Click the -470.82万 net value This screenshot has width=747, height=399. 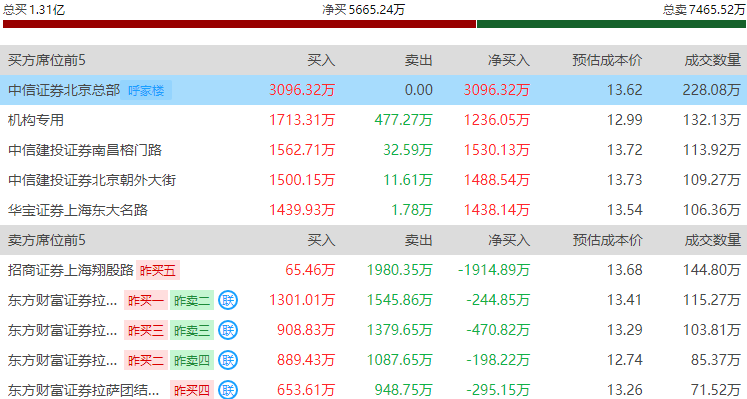tap(498, 330)
